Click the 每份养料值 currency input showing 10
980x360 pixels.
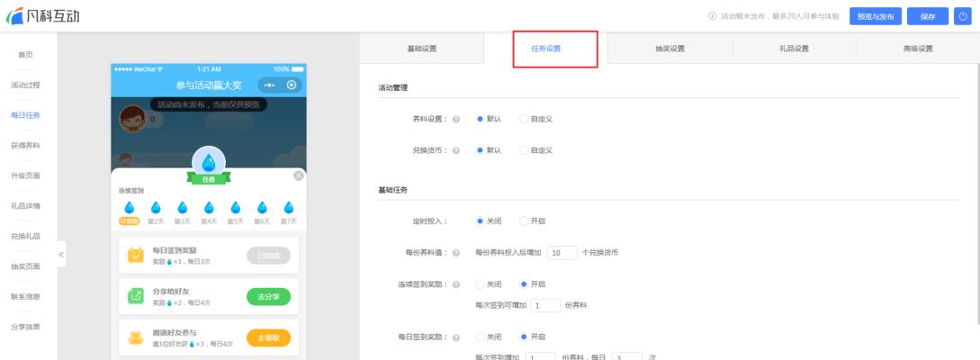click(x=562, y=253)
